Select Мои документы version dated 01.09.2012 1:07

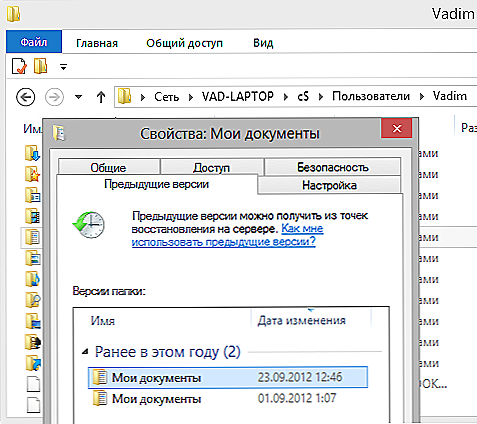(x=228, y=399)
